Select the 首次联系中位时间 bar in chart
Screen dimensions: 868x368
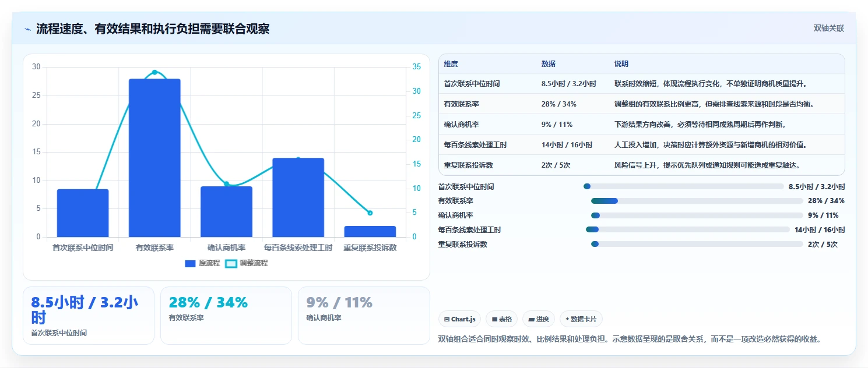click(x=83, y=213)
